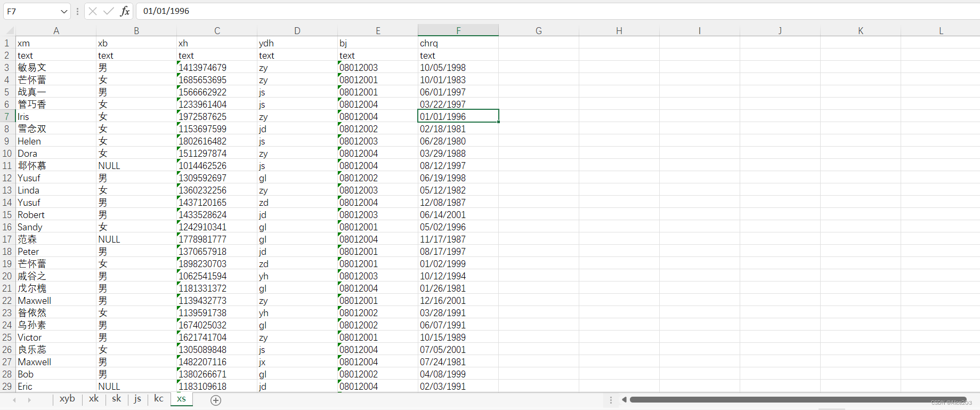Click the cell 1062541594

217,276
